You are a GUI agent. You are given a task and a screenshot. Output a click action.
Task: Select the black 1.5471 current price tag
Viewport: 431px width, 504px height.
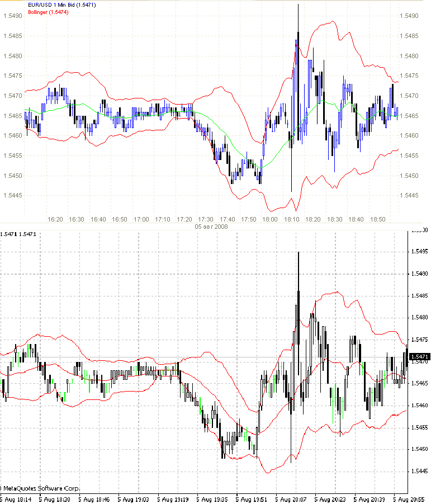pyautogui.click(x=419, y=356)
